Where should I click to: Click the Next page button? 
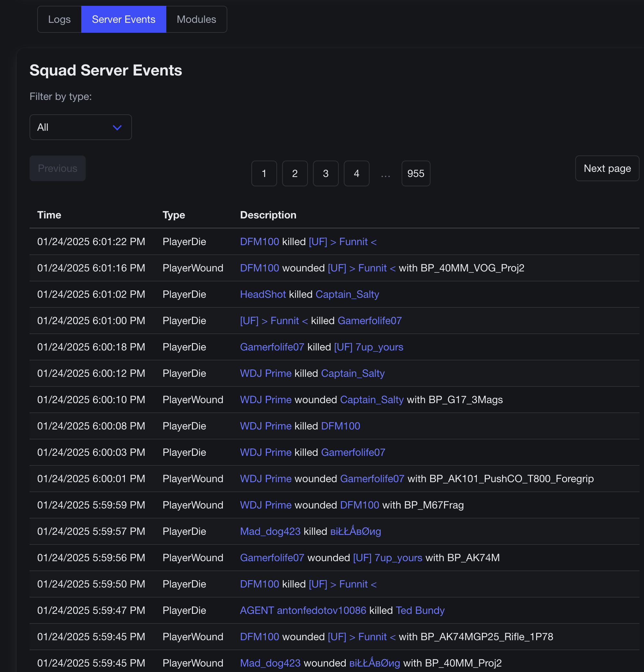[607, 168]
